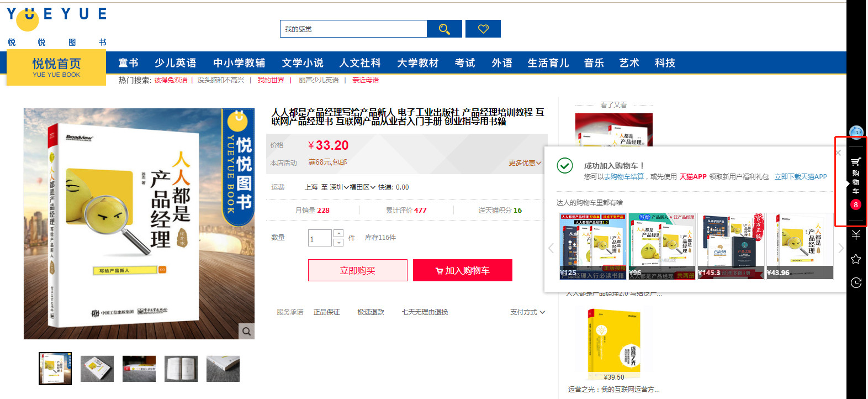Image resolution: width=868 pixels, height=399 pixels.
Task: Show next cart recommendations with right arrow
Action: pyautogui.click(x=840, y=248)
